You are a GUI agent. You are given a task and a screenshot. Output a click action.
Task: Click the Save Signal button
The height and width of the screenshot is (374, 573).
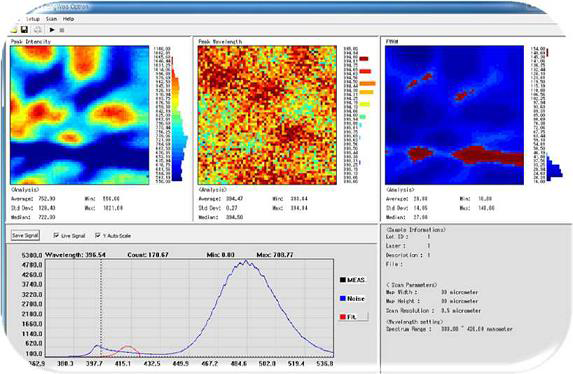(25, 235)
